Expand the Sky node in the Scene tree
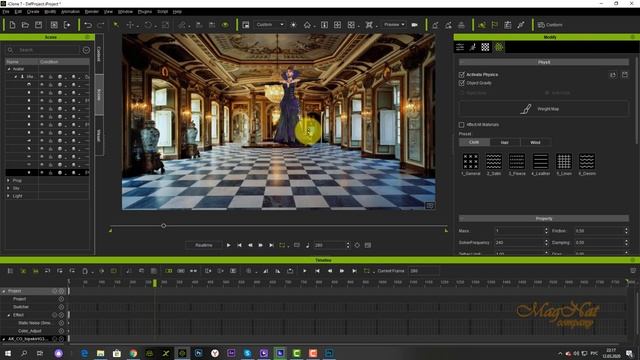This screenshot has height=360, width=640. 8,188
